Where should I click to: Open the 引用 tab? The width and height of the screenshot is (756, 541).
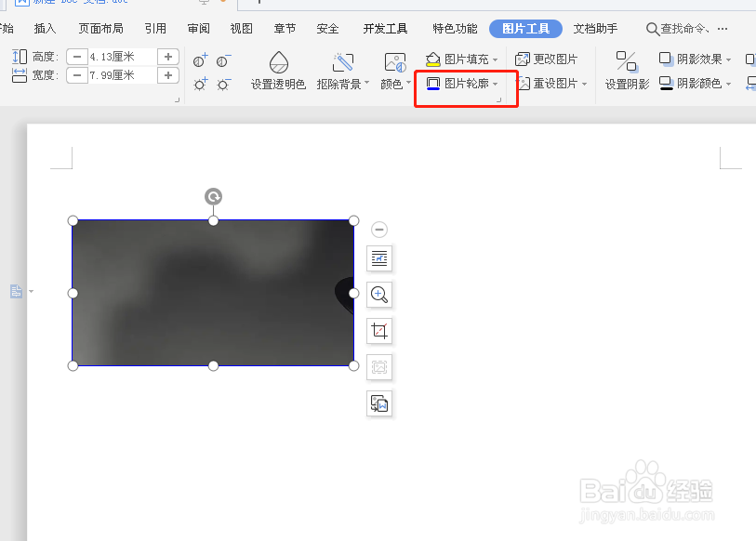click(x=155, y=29)
